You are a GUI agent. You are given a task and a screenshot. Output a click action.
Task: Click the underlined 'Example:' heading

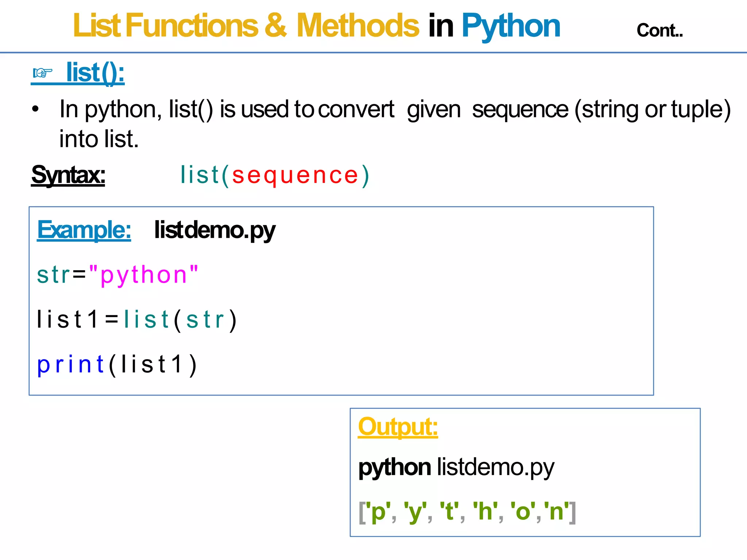(x=84, y=230)
